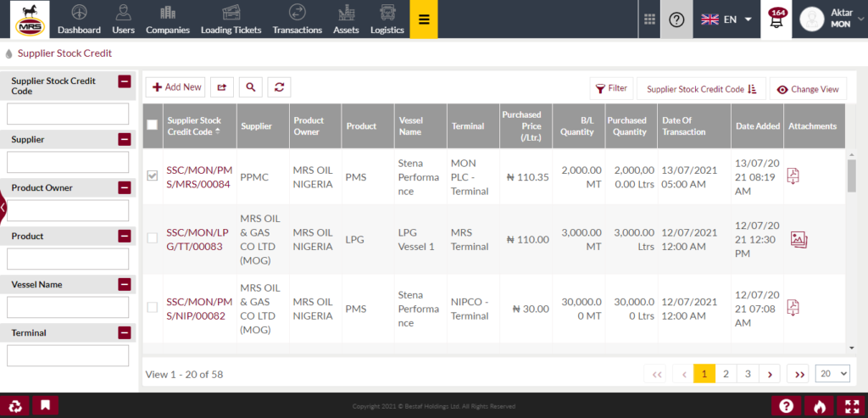Select page 1 in pagination
This screenshot has width=868, height=418.
(704, 374)
